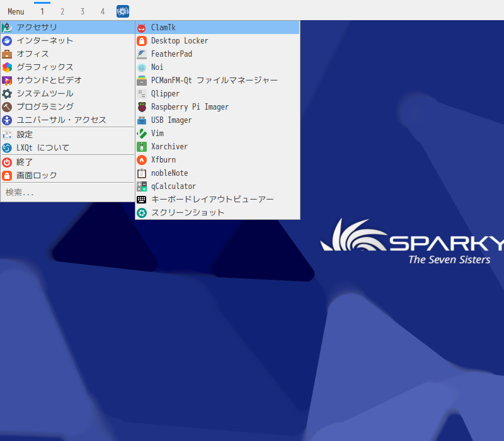Click the ClamTk red devil icon
Image resolution: width=504 pixels, height=441 pixels.
point(142,28)
